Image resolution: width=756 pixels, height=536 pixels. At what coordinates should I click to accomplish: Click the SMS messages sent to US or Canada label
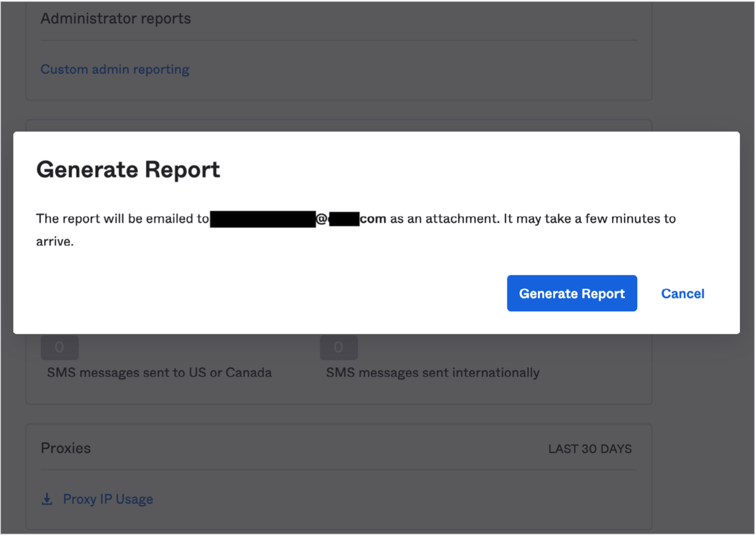coord(159,373)
